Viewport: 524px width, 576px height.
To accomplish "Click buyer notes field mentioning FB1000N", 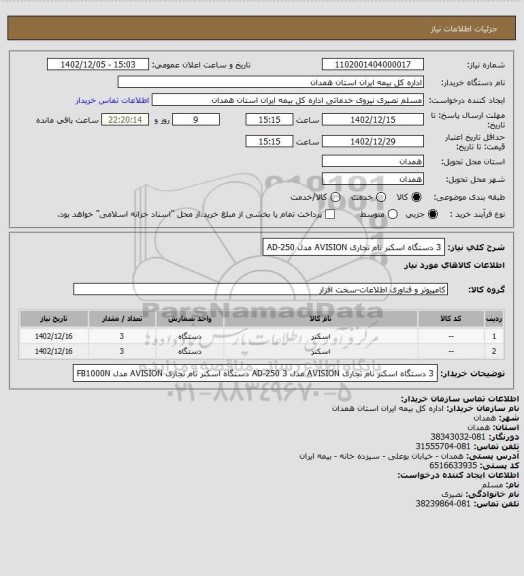I will (255, 373).
